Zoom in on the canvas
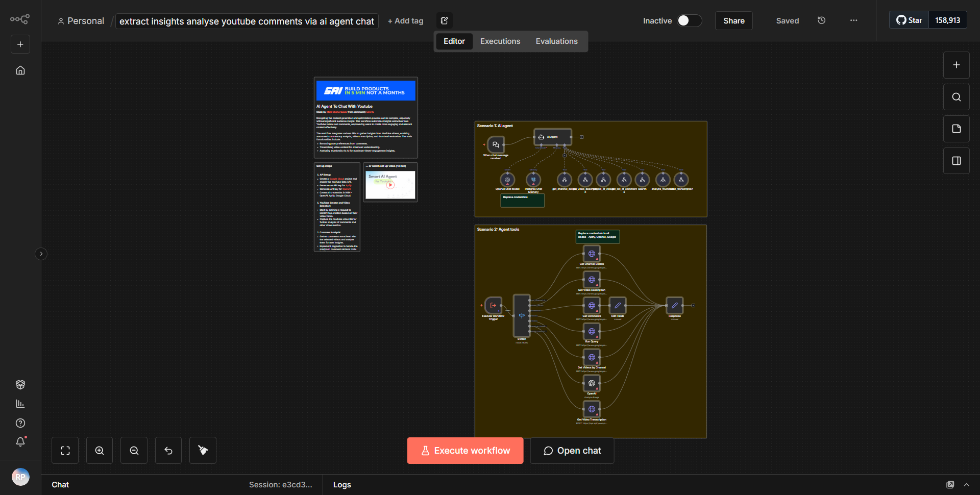The height and width of the screenshot is (495, 980). point(99,450)
